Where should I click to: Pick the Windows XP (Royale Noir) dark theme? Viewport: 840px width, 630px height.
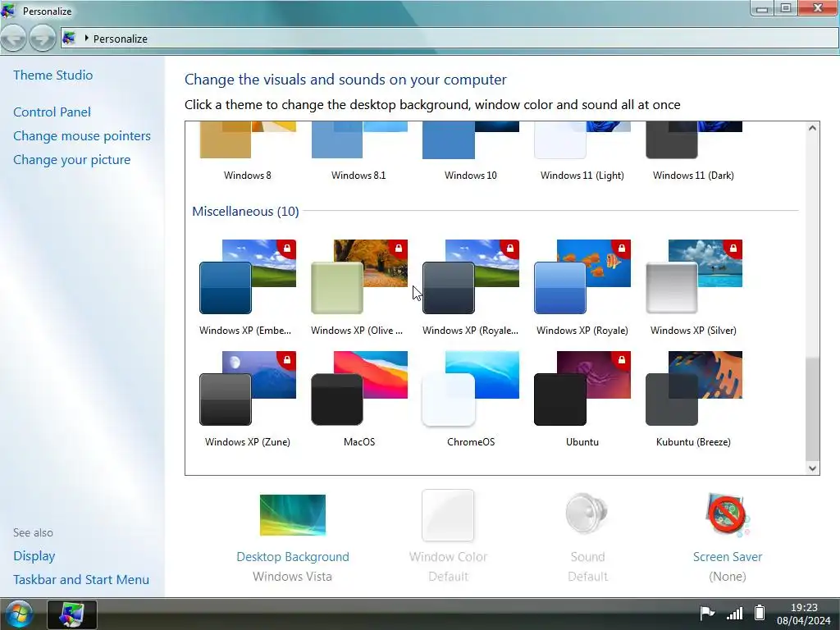click(x=470, y=276)
